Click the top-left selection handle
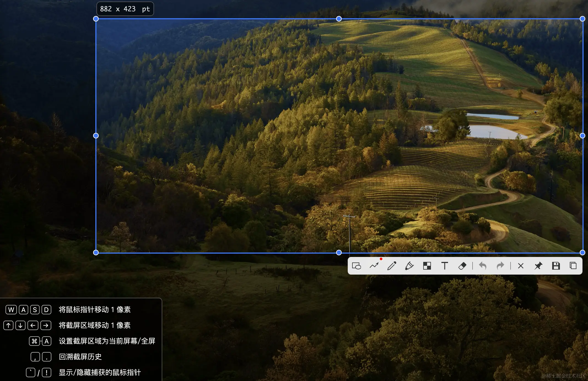 coord(96,19)
